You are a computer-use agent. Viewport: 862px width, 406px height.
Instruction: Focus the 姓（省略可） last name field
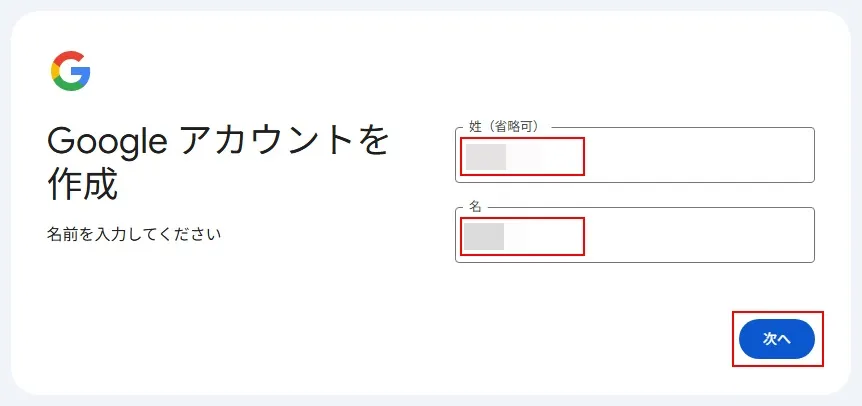tap(634, 156)
